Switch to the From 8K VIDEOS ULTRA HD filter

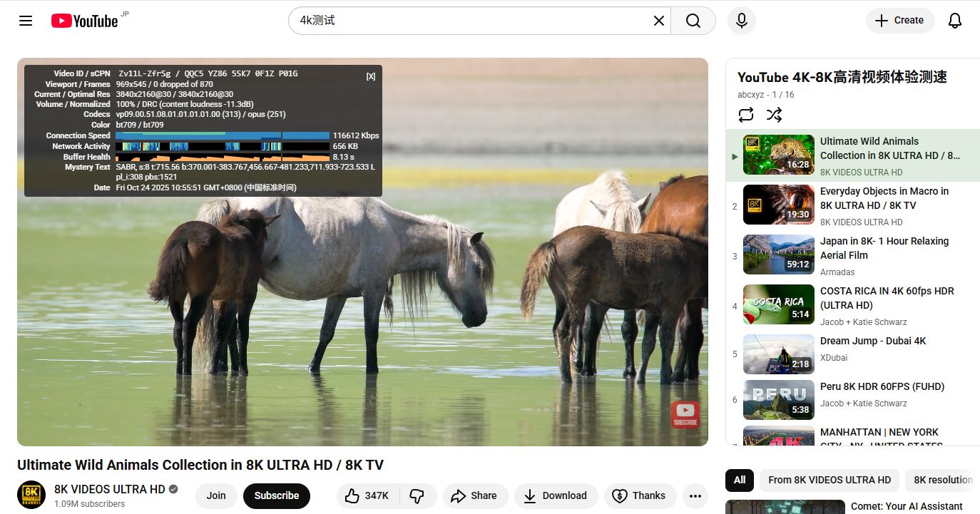point(829,480)
